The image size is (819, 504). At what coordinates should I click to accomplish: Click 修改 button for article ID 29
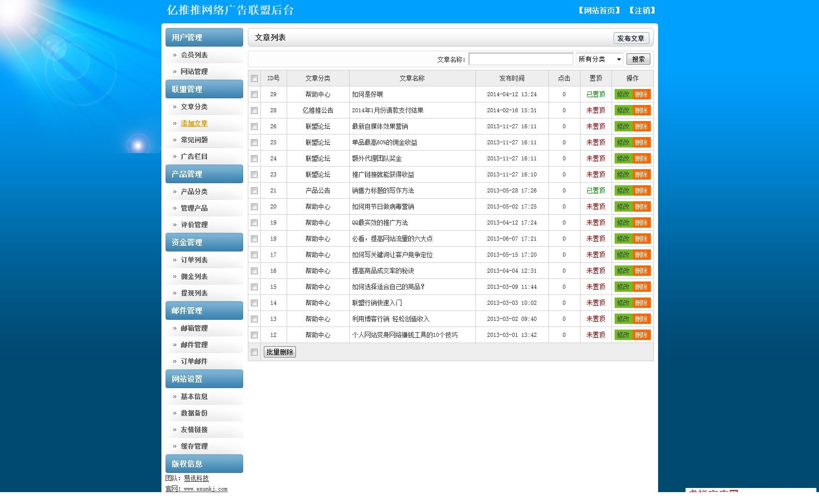tap(623, 94)
